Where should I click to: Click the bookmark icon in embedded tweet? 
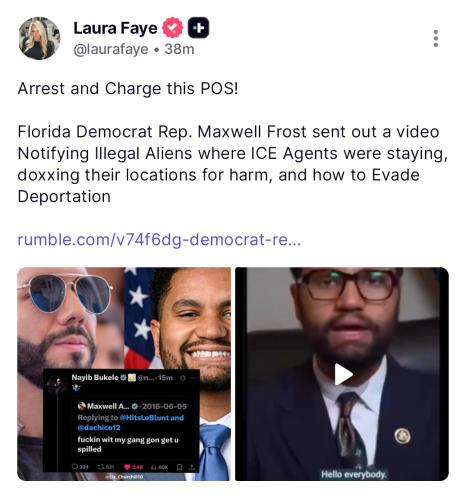click(x=179, y=467)
